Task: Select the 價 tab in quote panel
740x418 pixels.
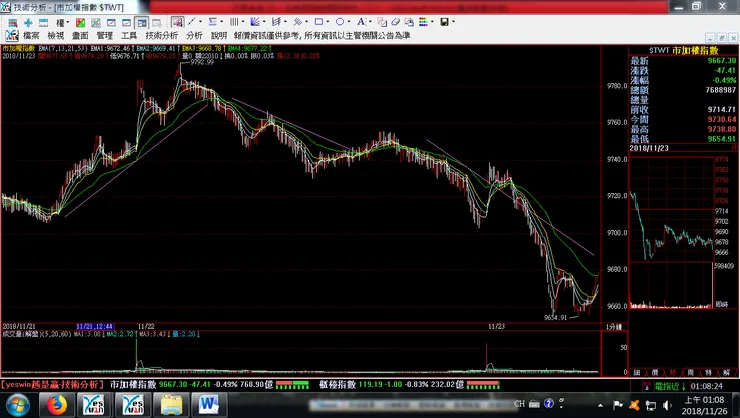Action: click(655, 373)
